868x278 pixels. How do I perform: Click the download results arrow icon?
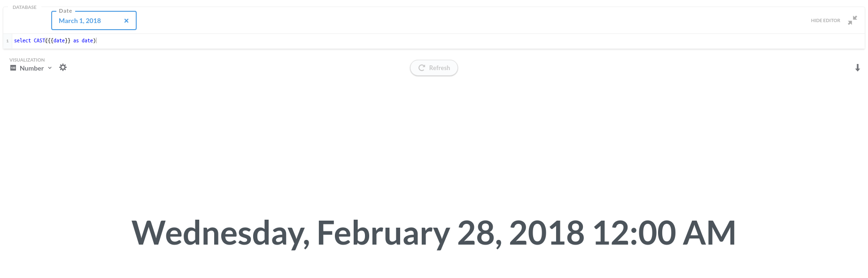pyautogui.click(x=858, y=67)
